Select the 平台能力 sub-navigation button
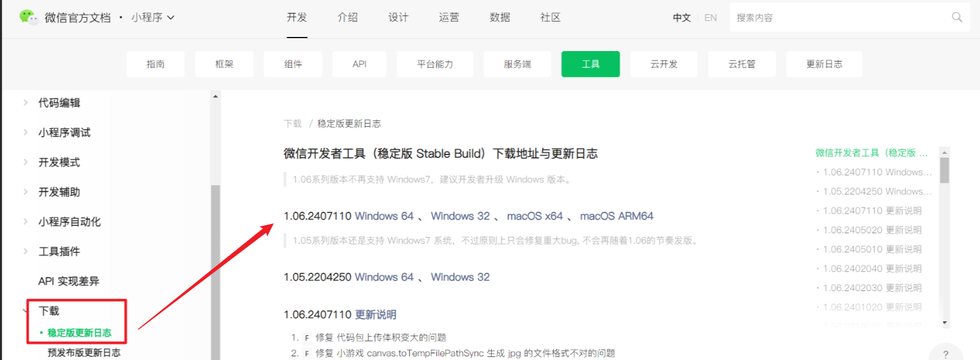Image resolution: width=980 pixels, height=360 pixels. (x=435, y=64)
